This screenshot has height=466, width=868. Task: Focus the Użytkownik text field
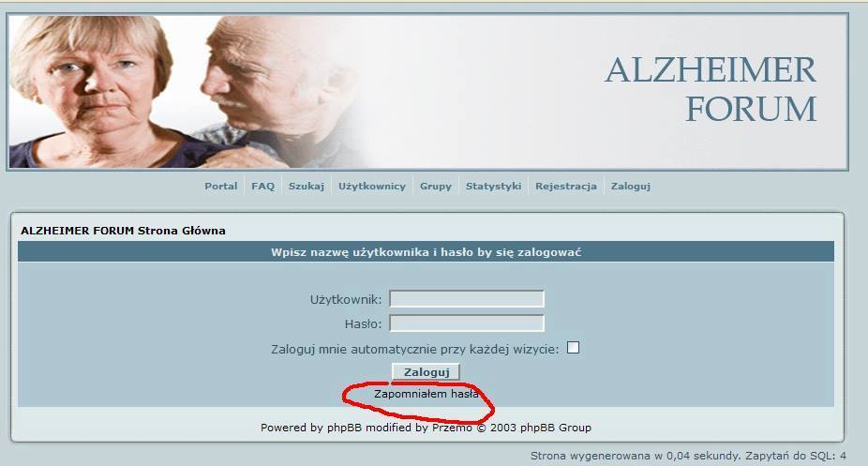(x=467, y=299)
